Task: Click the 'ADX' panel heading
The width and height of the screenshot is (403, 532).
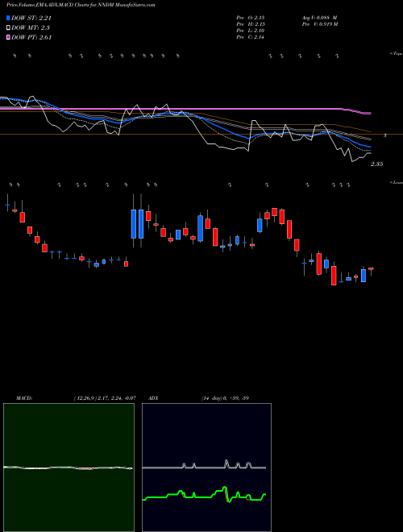Action: coord(153,398)
